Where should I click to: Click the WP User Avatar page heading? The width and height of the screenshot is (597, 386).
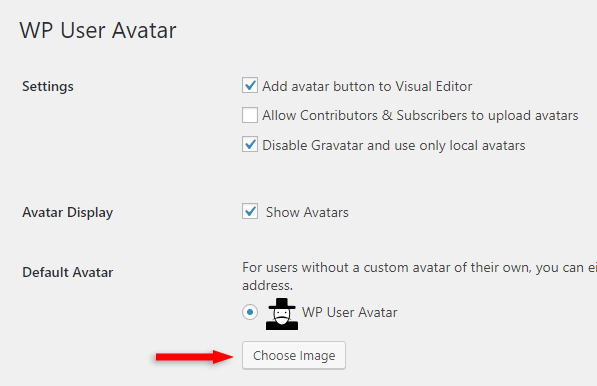tap(98, 30)
